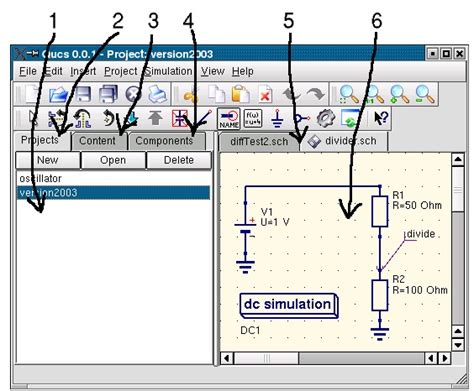Open the Help menu
The image size is (474, 391).
(243, 71)
